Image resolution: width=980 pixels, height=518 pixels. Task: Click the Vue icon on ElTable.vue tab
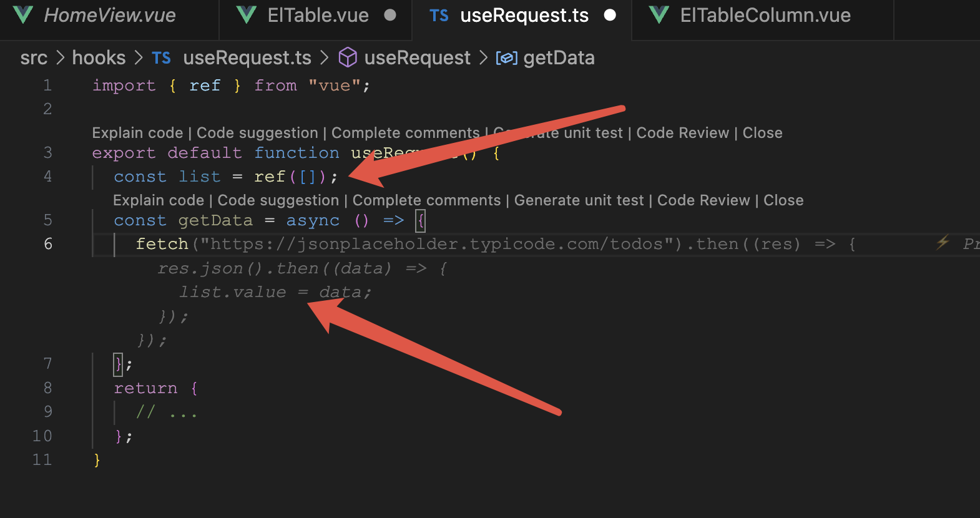pyautogui.click(x=247, y=15)
